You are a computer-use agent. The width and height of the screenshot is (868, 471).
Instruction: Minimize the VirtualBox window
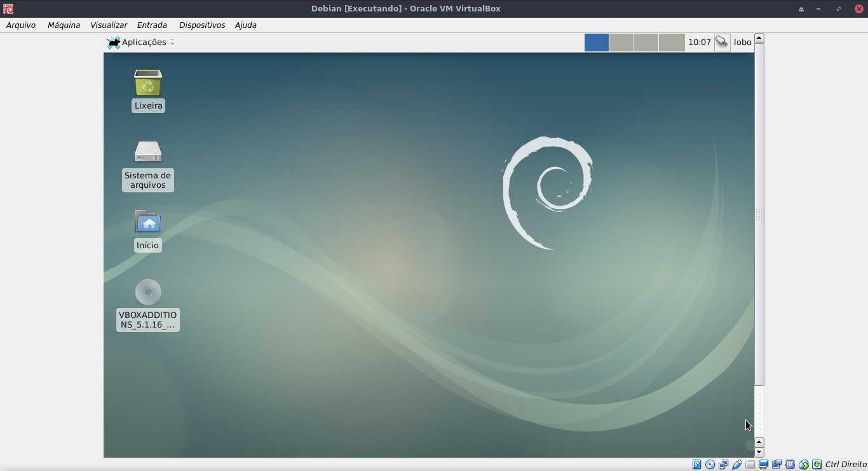(x=818, y=9)
